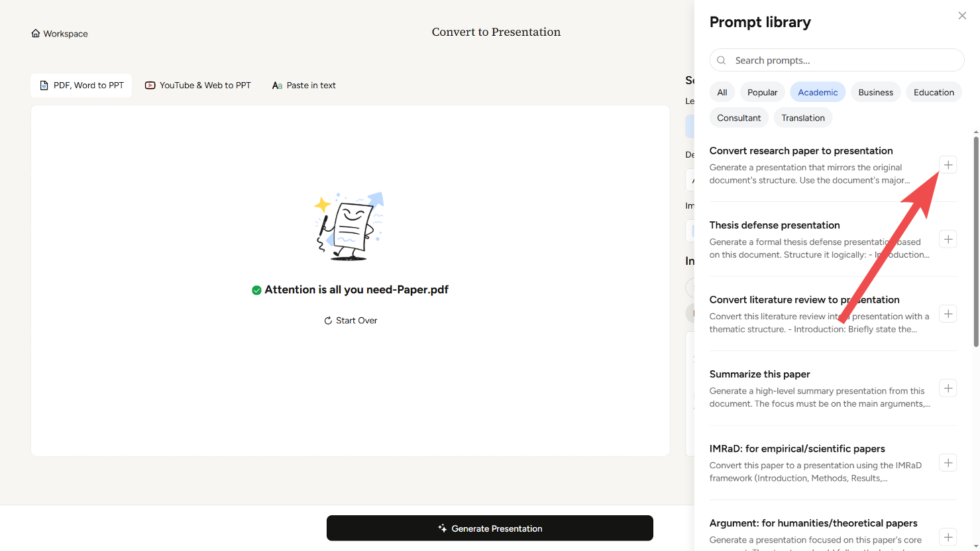980x551 pixels.
Task: Switch to YouTube & Web to PPT tab
Action: (x=198, y=85)
